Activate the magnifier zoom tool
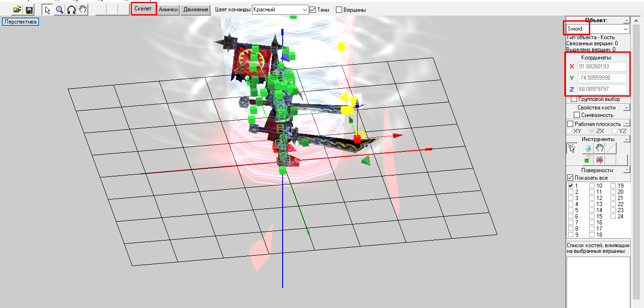The width and height of the screenshot is (644, 308). [59, 9]
